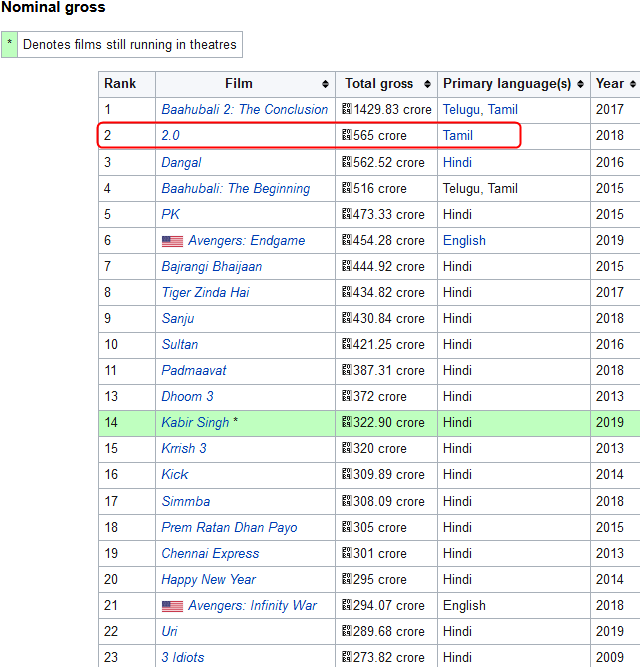Open the Simmba film link
This screenshot has height=667, width=640.
click(186, 502)
